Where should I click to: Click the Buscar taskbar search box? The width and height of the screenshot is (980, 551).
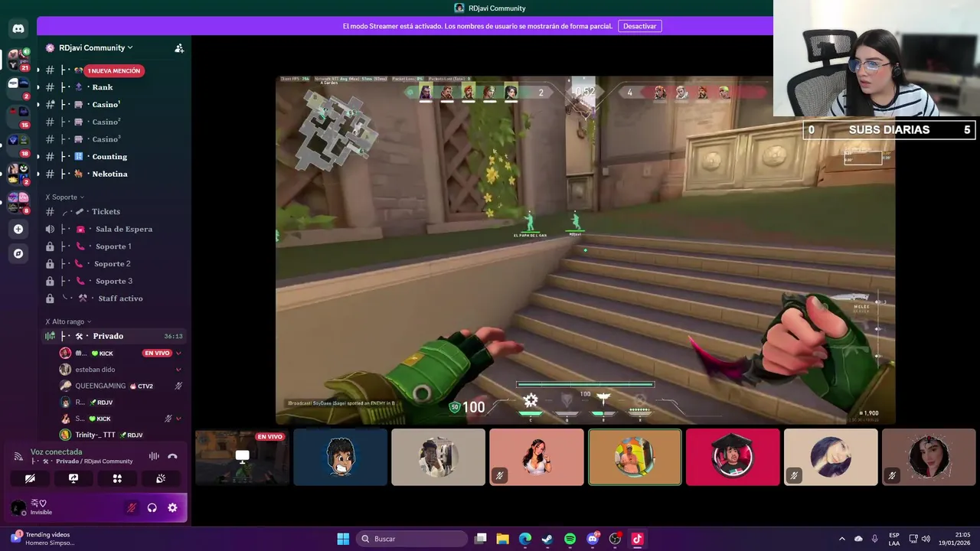(x=413, y=539)
